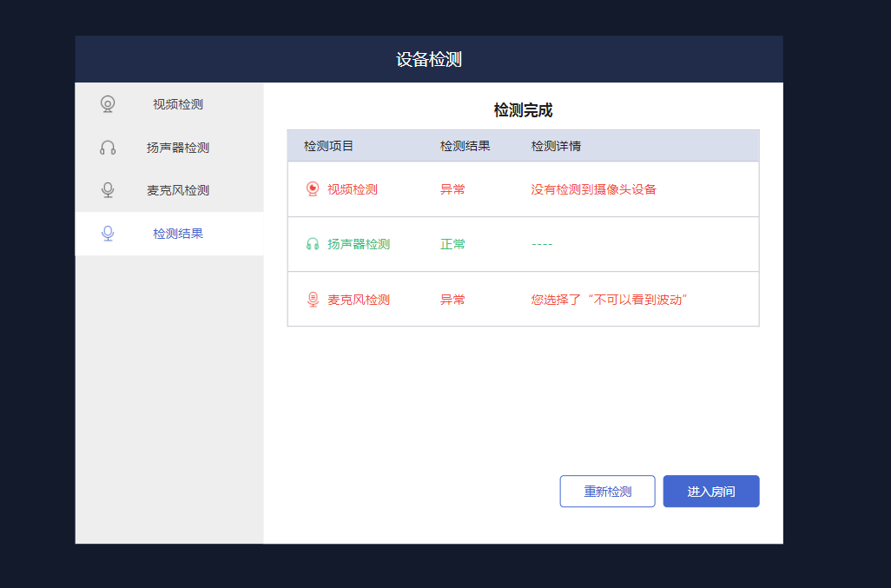
Task: Click the 您选择了“不可以看到波动” detail text
Action: (x=610, y=300)
